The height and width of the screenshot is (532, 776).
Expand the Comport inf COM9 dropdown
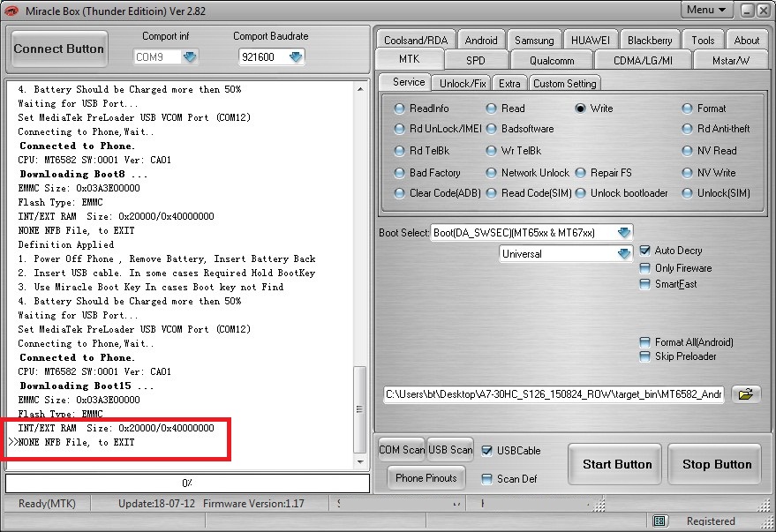(190, 56)
